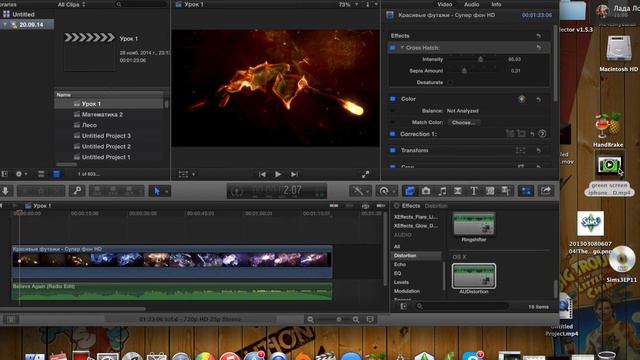Open the Keyword Editor key icon

(77, 191)
